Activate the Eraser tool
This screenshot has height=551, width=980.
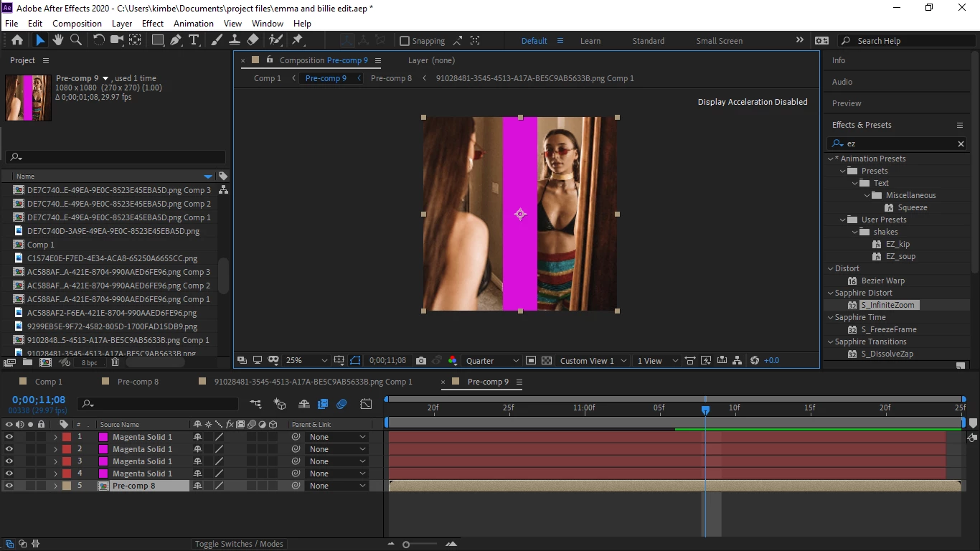point(253,40)
